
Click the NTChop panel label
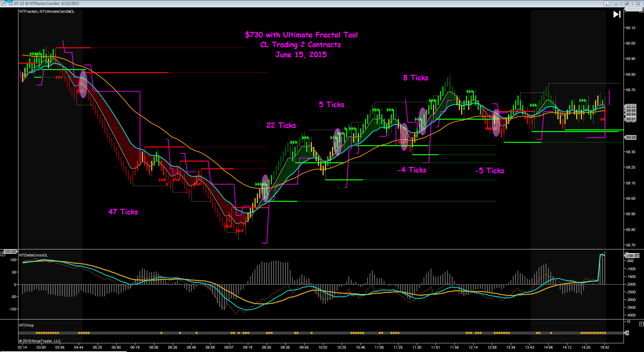pos(26,325)
